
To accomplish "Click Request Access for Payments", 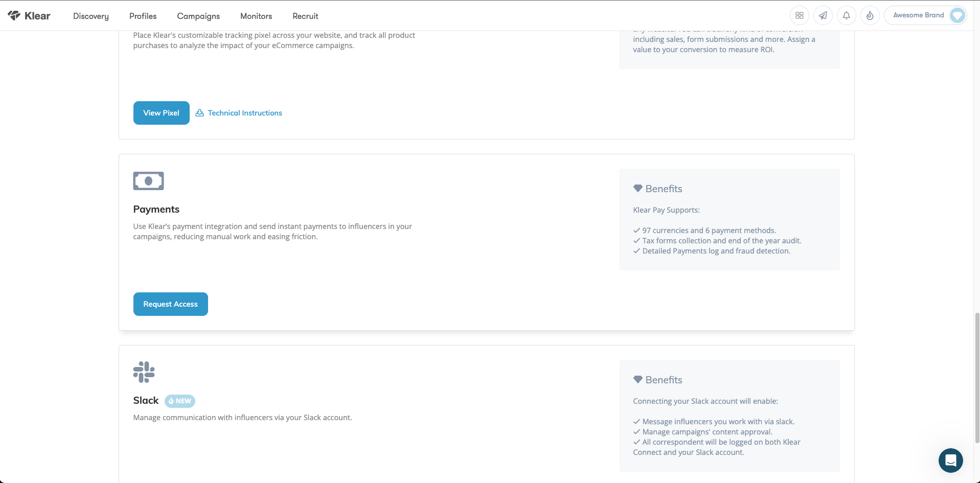I will click(x=170, y=304).
